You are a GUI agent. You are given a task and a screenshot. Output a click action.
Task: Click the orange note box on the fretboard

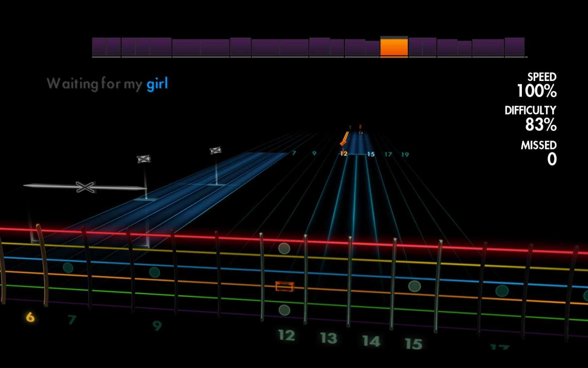click(x=285, y=286)
